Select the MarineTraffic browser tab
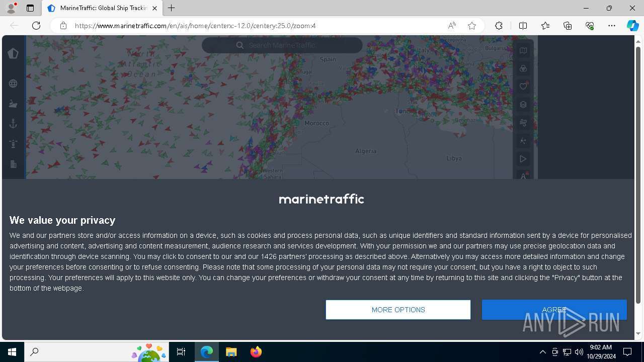This screenshot has width=644, height=362. (102, 8)
